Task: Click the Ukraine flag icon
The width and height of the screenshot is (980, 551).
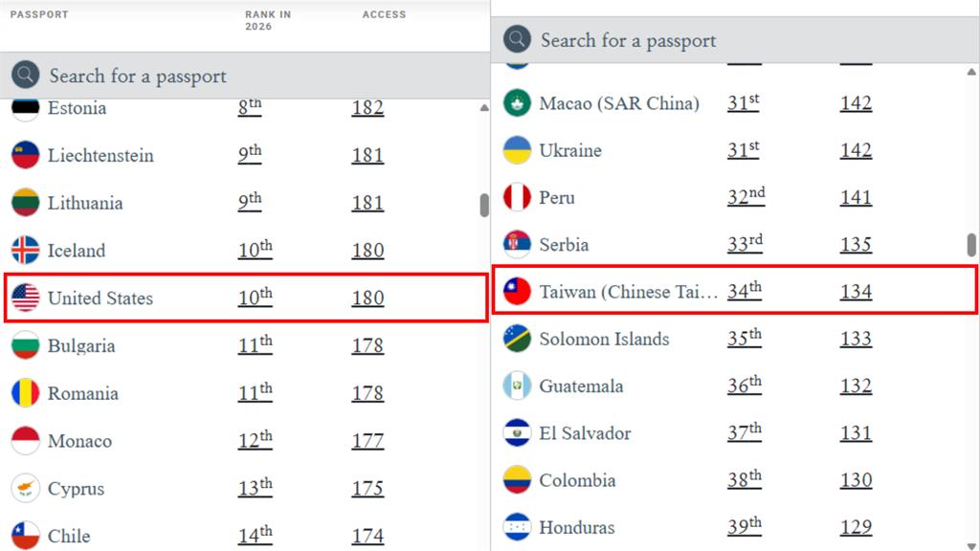Action: (517, 150)
